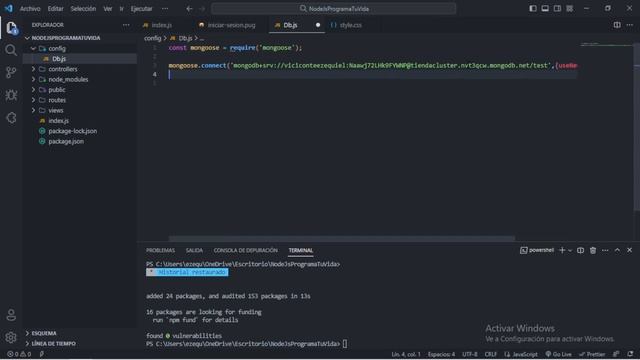Click the VS Code logo menu icon

tap(9, 8)
